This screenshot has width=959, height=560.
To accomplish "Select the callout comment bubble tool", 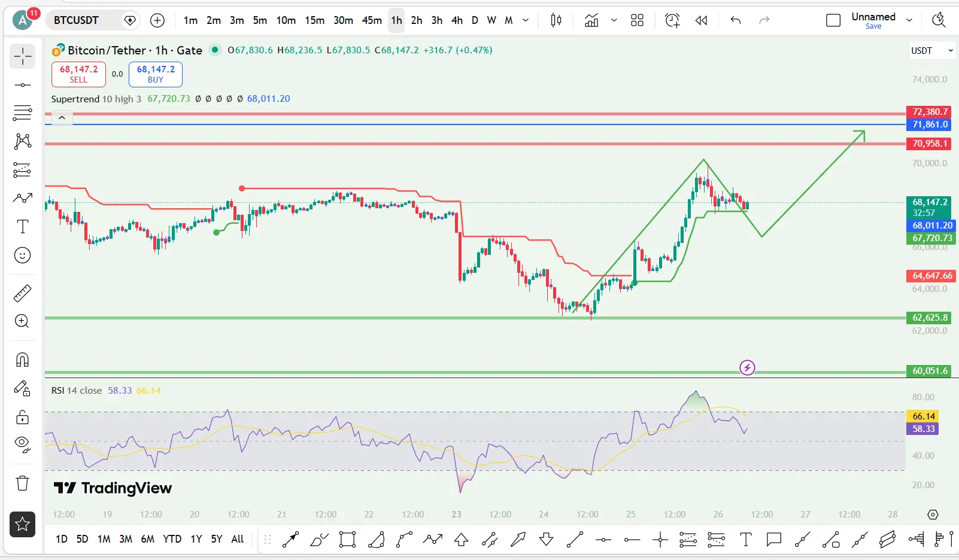I will (x=774, y=540).
